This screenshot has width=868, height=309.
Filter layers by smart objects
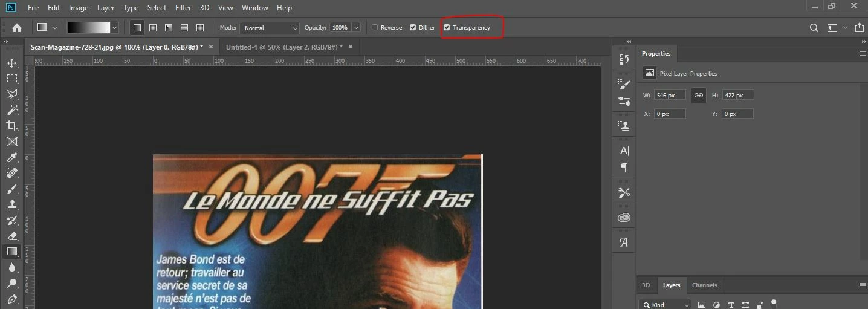[x=760, y=305]
